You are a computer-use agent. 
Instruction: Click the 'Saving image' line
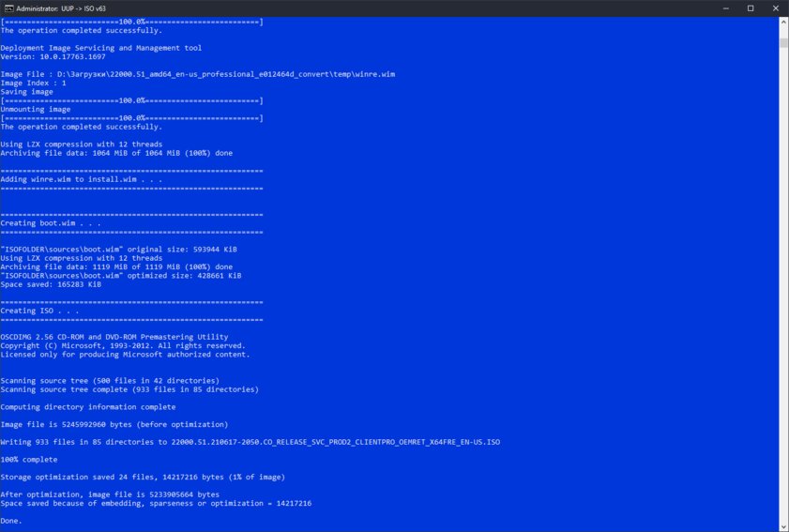(26, 92)
